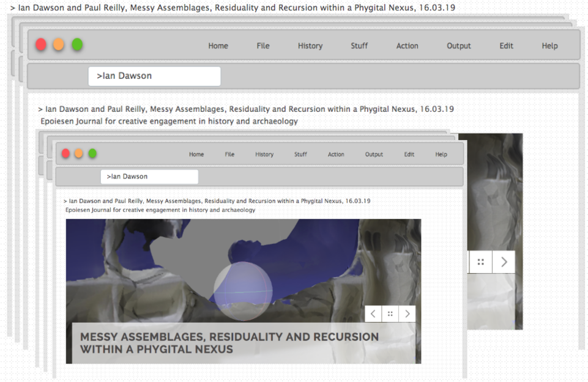Click the topmost page title line
The image size is (588, 382).
click(233, 7)
